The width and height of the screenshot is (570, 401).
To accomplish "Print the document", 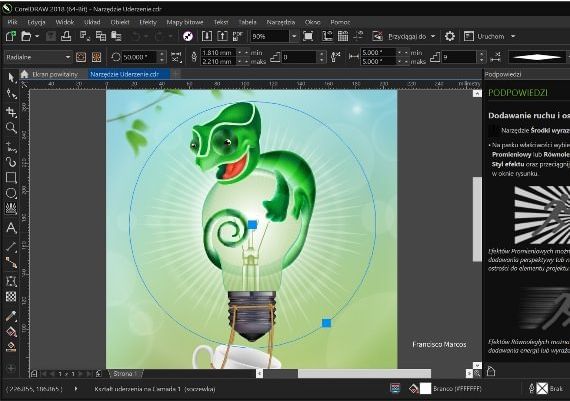I will 66,36.
